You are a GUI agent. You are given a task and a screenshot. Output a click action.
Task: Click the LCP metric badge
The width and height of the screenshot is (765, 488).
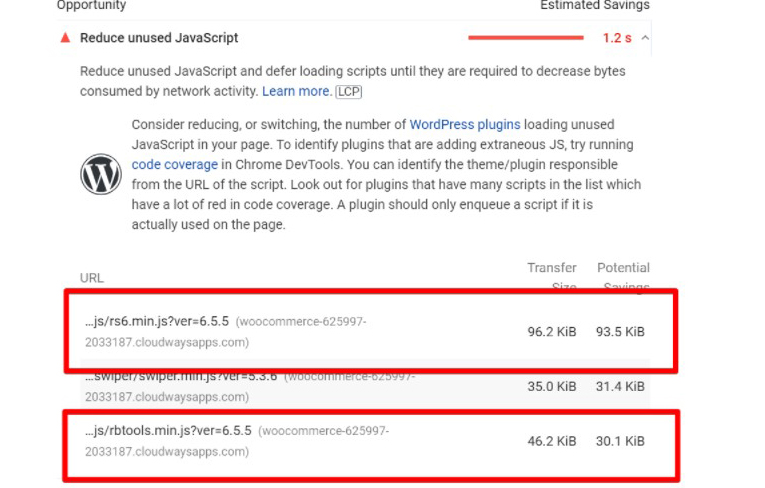(349, 92)
